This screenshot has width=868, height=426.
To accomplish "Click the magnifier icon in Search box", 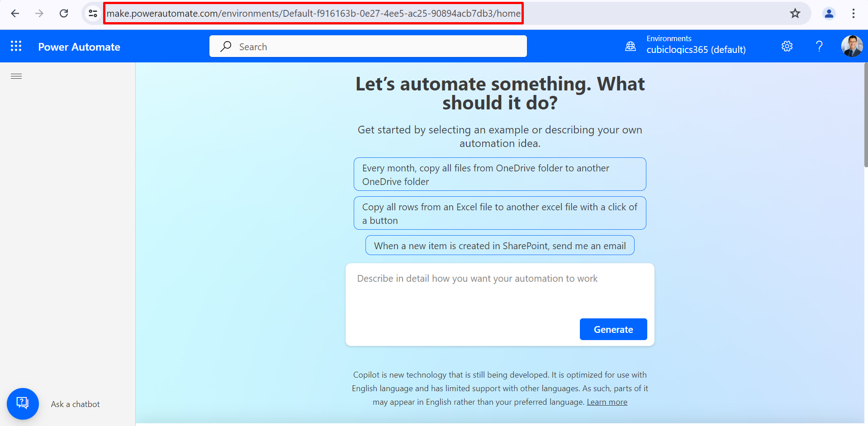I will click(x=226, y=47).
